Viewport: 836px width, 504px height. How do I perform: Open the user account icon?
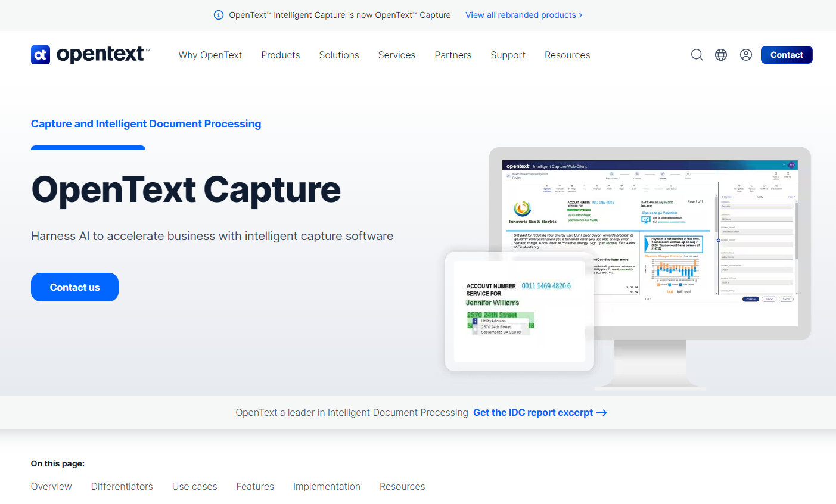[x=745, y=55]
